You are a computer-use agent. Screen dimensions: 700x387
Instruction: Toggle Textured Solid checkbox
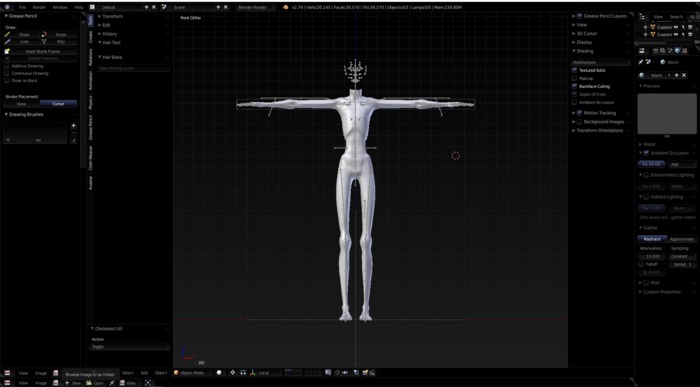tap(575, 70)
